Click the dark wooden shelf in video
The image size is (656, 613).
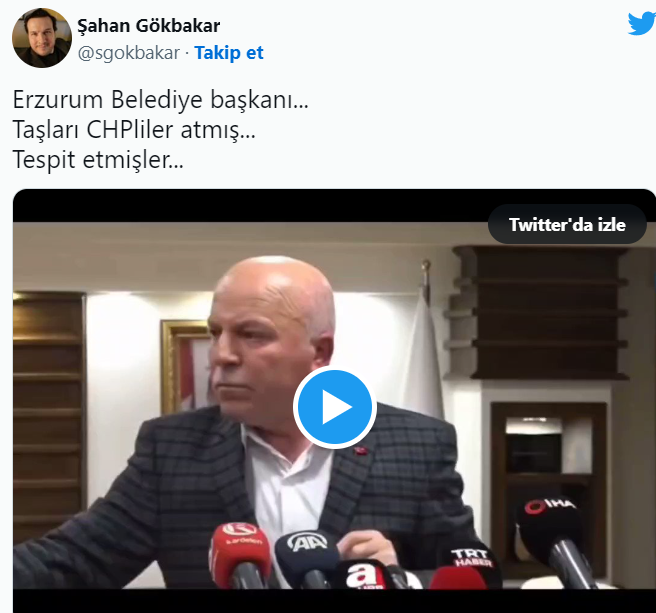(542, 313)
